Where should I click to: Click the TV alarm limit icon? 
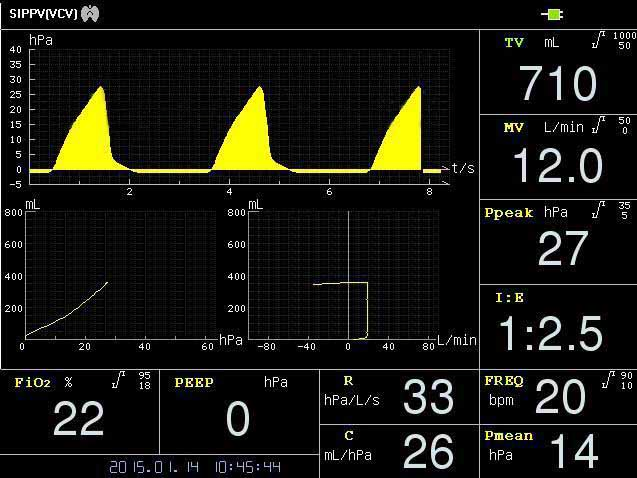pos(599,39)
